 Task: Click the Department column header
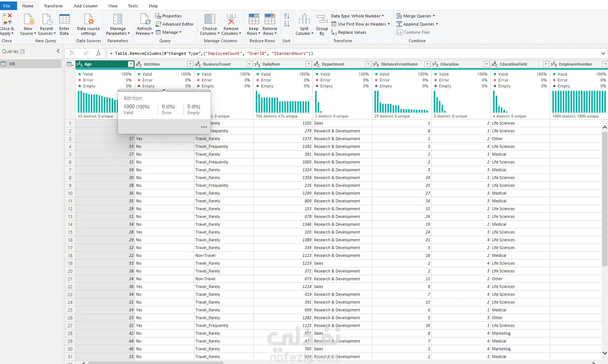pos(342,64)
